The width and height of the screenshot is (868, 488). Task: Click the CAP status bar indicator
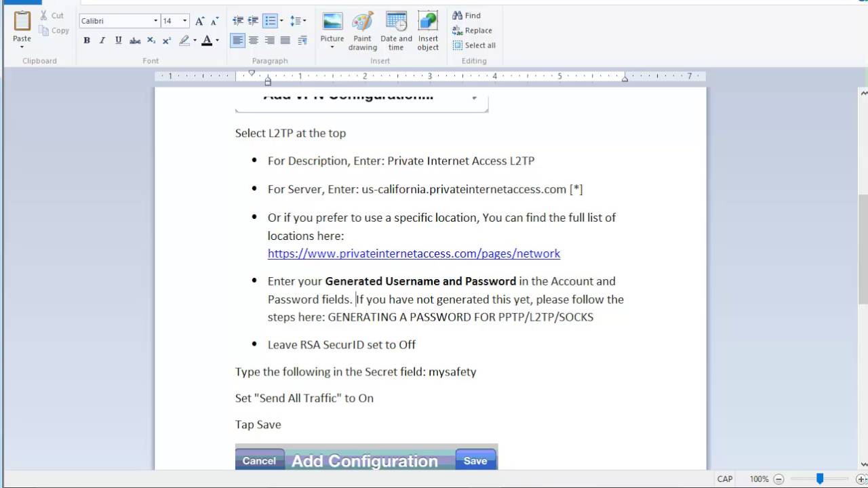pos(725,479)
